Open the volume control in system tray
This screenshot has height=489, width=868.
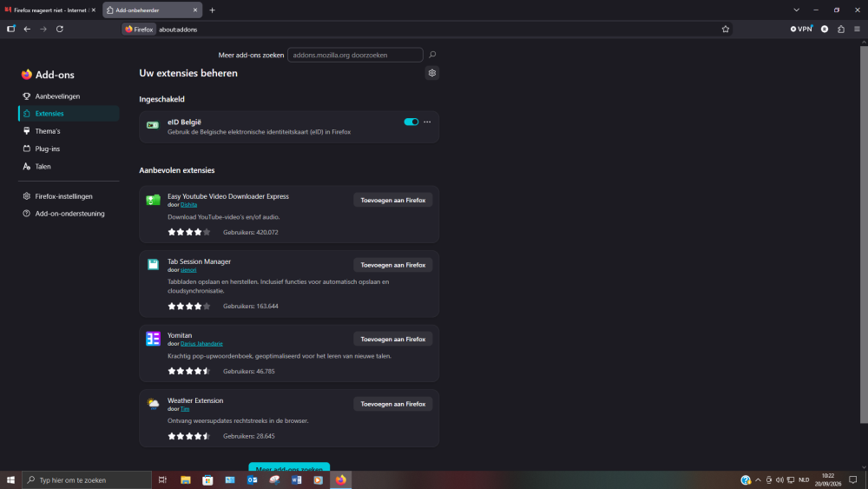pos(779,479)
